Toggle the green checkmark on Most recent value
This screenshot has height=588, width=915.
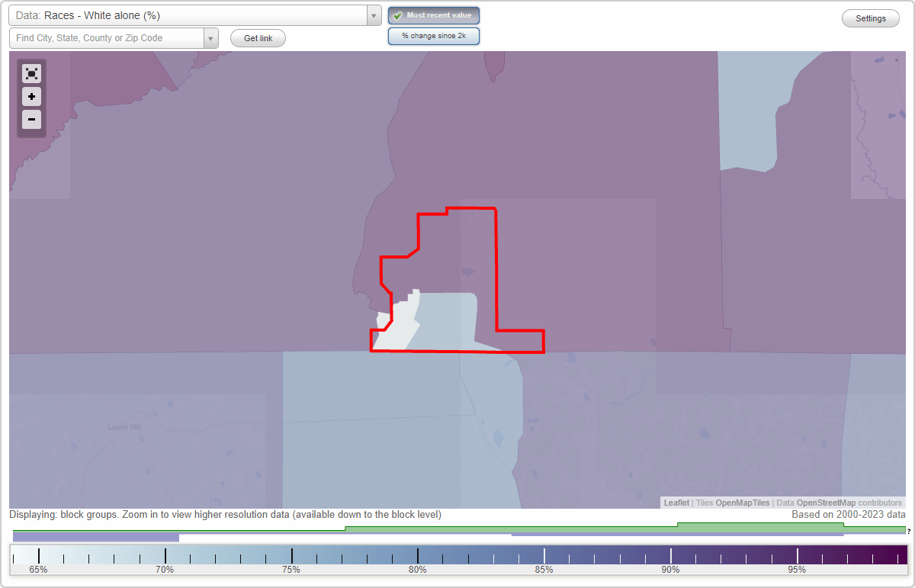pos(396,14)
